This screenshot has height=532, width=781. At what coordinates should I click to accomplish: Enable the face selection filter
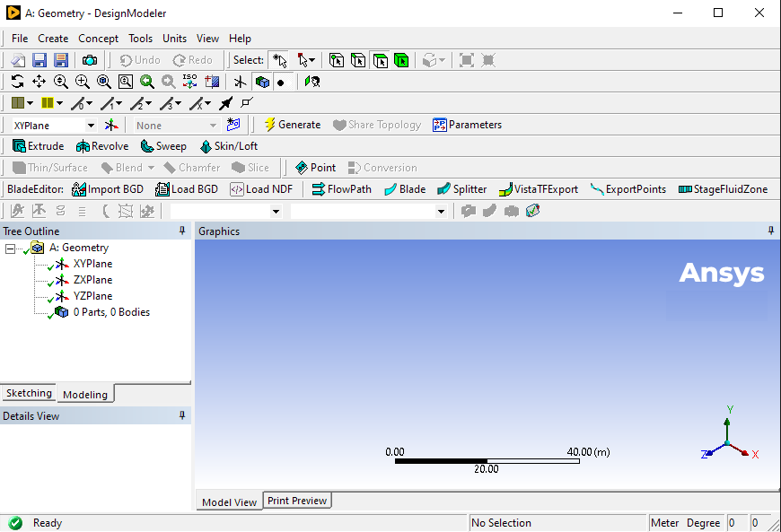point(380,60)
